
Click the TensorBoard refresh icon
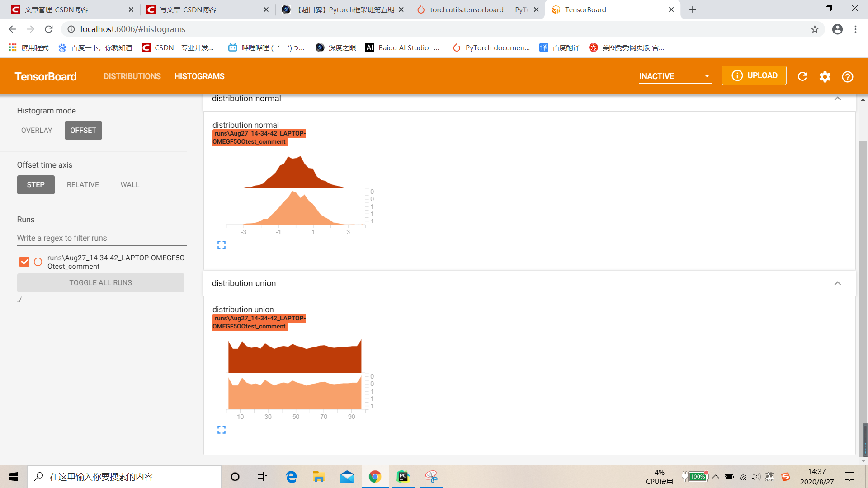[802, 75]
